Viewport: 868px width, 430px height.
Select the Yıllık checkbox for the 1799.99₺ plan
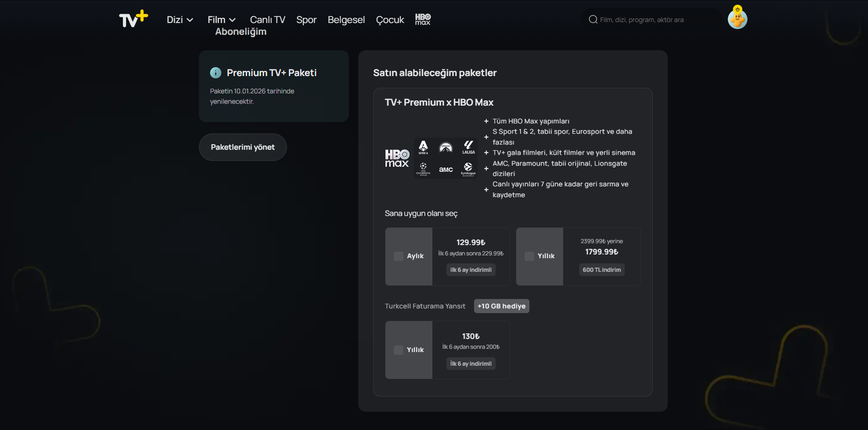(x=529, y=256)
